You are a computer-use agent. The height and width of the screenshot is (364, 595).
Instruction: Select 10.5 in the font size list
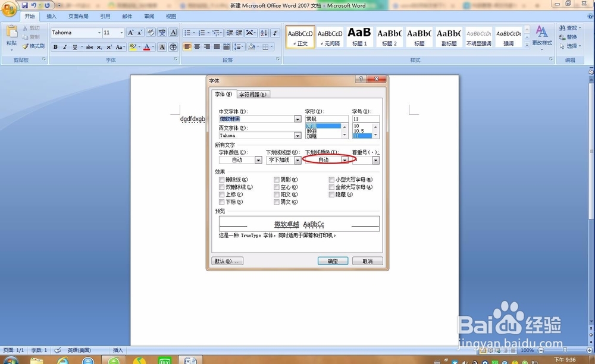pos(361,130)
